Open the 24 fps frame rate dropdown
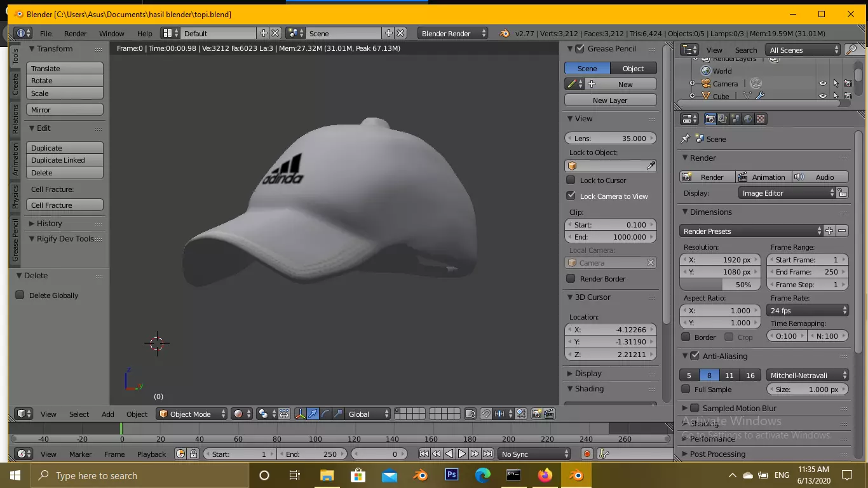The height and width of the screenshot is (488, 868). click(x=808, y=310)
